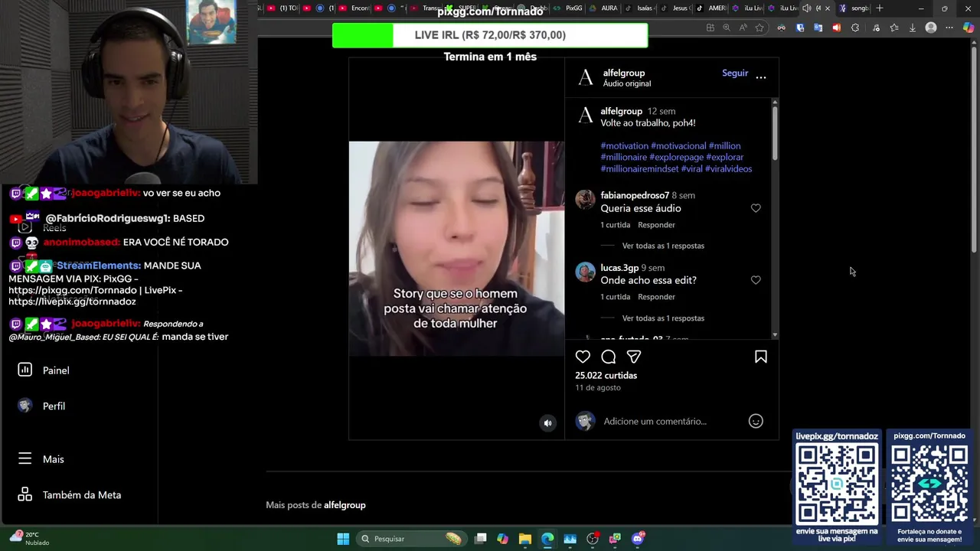Open the browser downloads icon
The width and height of the screenshot is (980, 551).
pyautogui.click(x=912, y=28)
